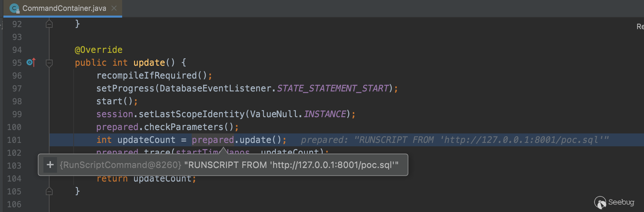Click the CommandContainer.java class file icon
The width and height of the screenshot is (644, 212).
pos(15,8)
